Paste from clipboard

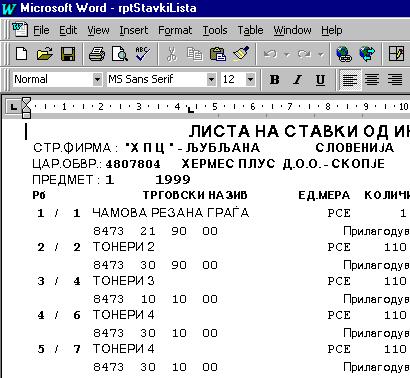coord(218,54)
